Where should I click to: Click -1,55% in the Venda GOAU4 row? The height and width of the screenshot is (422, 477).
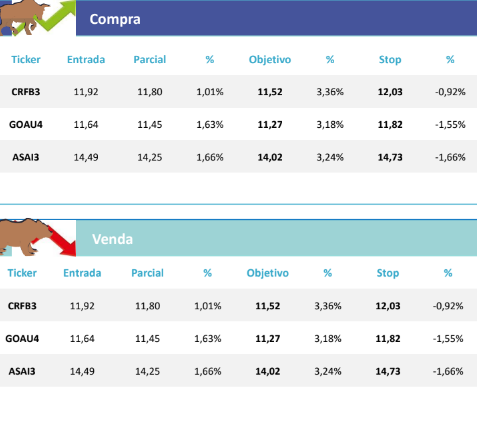tap(448, 338)
